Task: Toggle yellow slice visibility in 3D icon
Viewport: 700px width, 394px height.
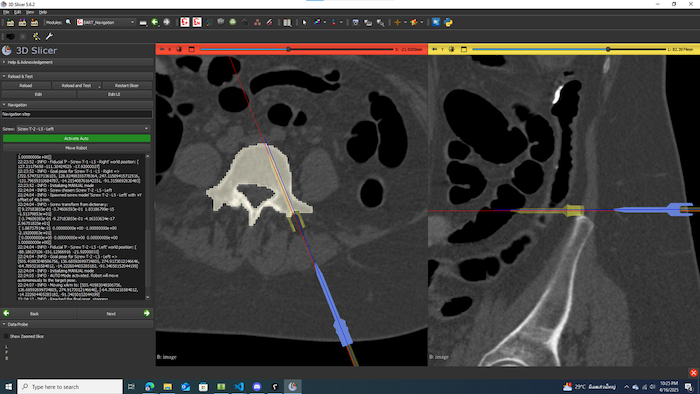Action: tap(451, 50)
